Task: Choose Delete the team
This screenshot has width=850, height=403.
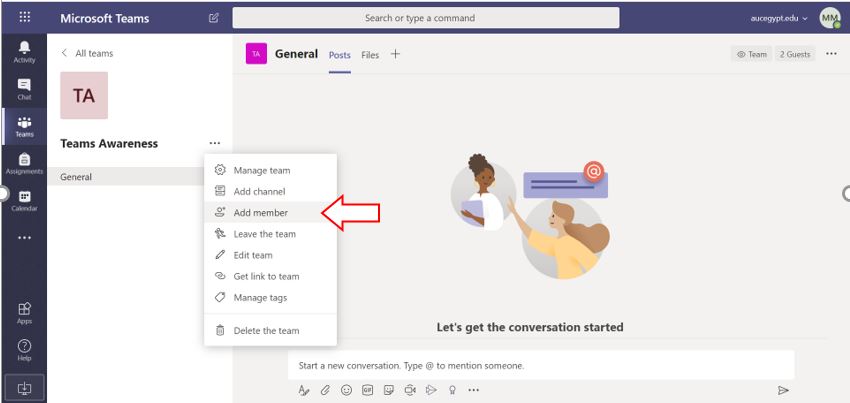Action: (271, 330)
